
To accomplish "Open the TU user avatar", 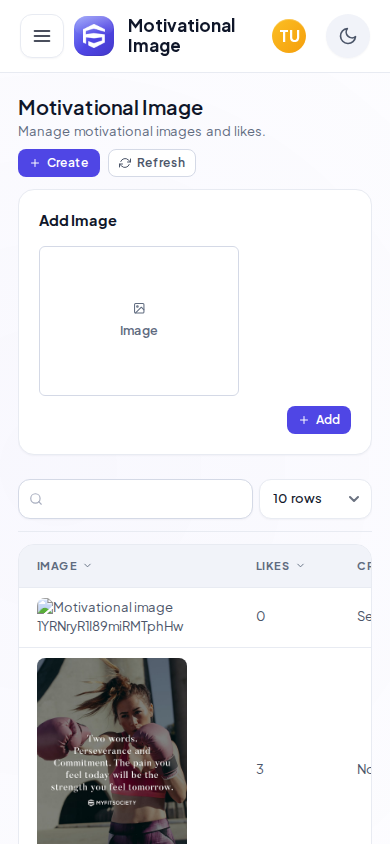I will tap(289, 36).
